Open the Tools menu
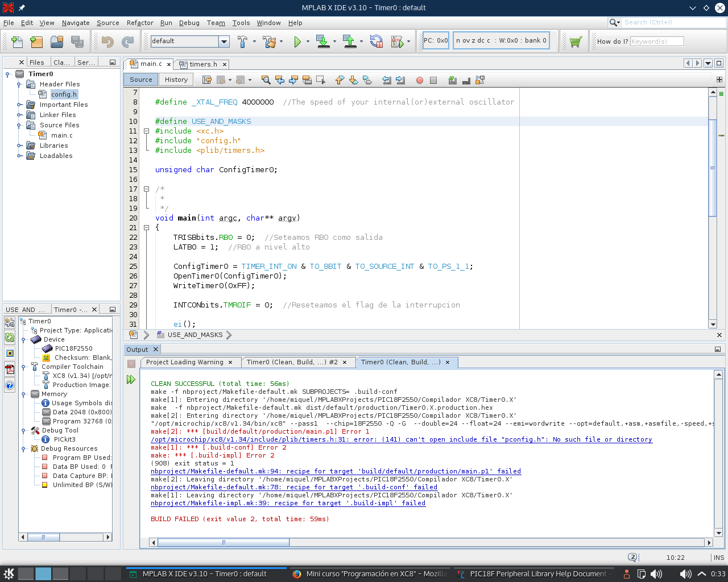The height and width of the screenshot is (582, 728). 241,23
